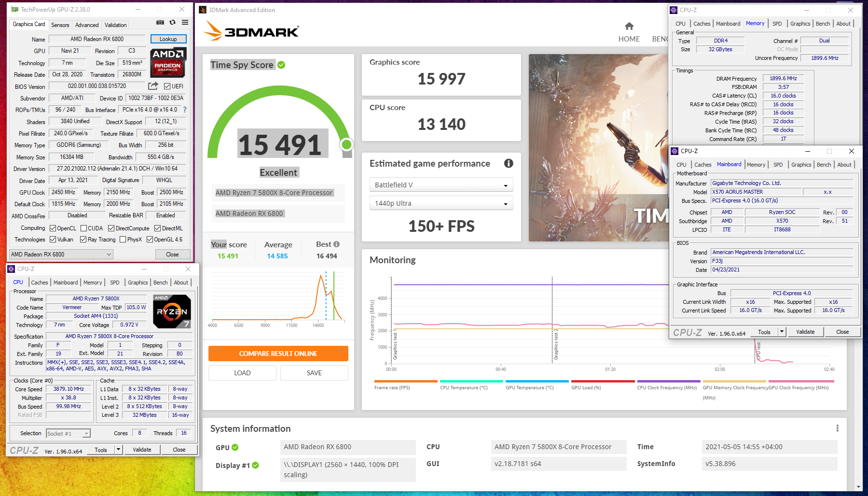Click the Lookup button in GPU-Z
868x496 pixels.
[168, 39]
